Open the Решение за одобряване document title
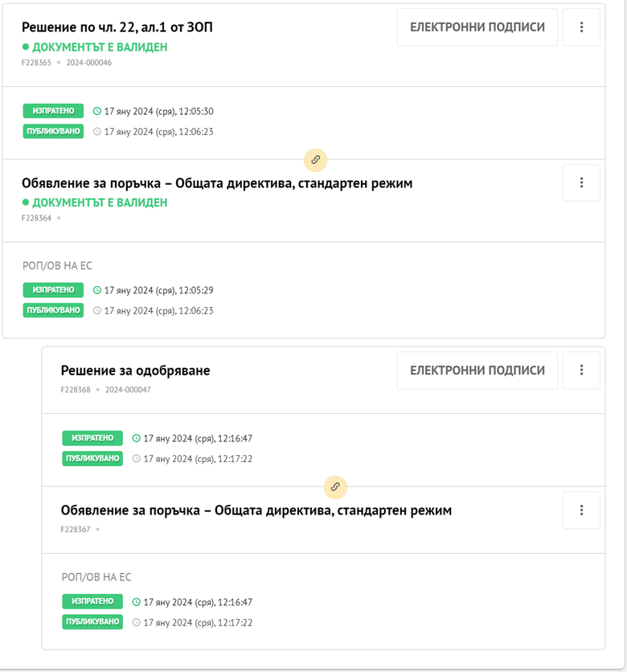This screenshot has width=627, height=672. click(x=135, y=371)
